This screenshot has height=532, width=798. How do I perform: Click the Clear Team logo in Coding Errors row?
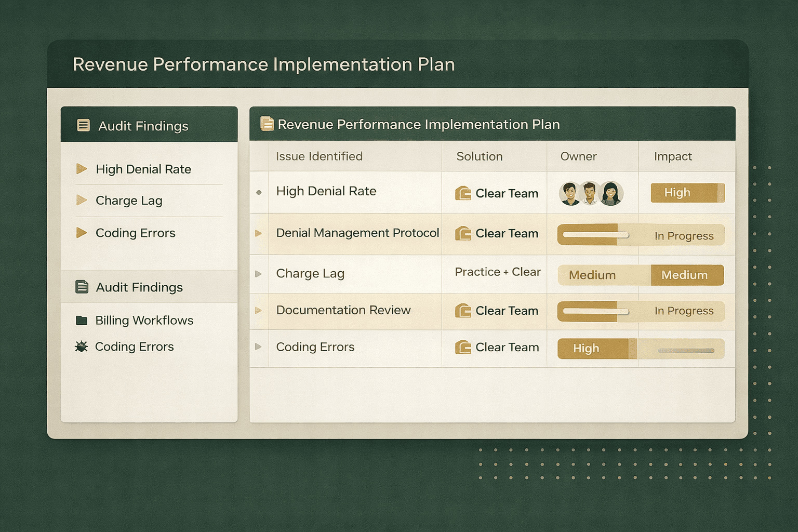click(x=463, y=347)
